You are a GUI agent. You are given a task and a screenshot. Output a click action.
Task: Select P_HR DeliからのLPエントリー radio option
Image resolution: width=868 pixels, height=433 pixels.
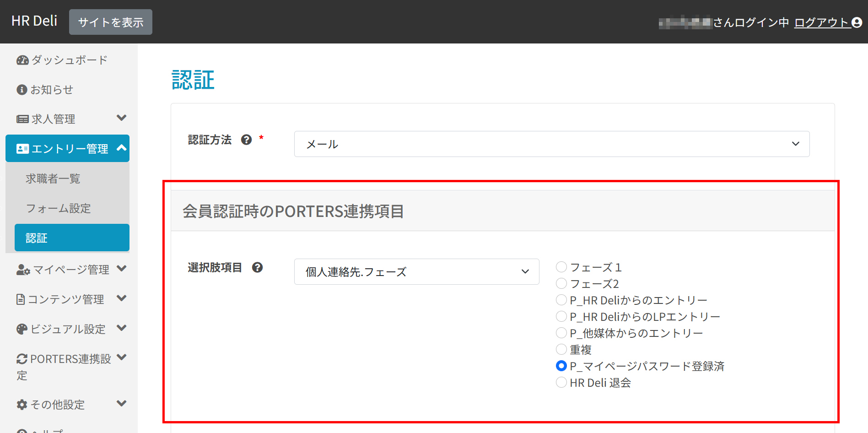[561, 316]
